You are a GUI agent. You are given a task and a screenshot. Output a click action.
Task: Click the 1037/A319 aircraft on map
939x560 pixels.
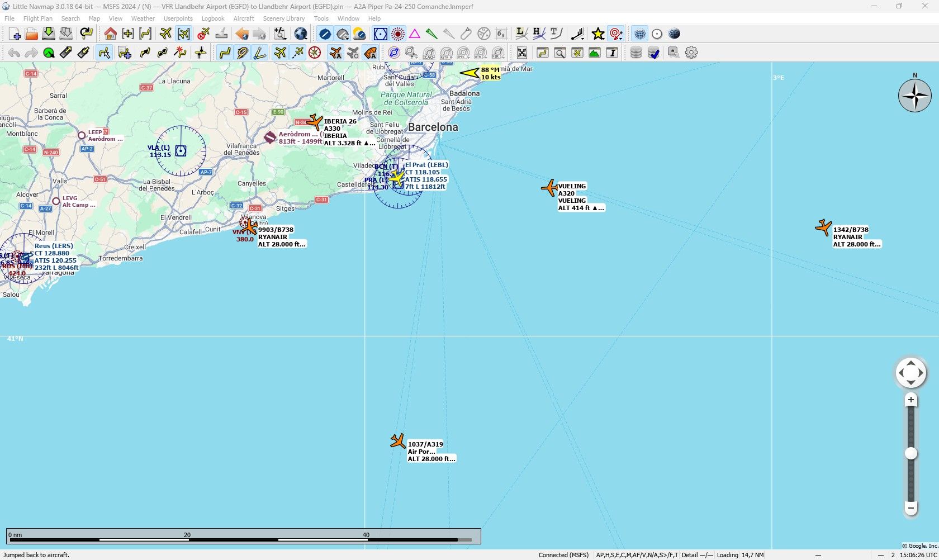click(x=398, y=441)
